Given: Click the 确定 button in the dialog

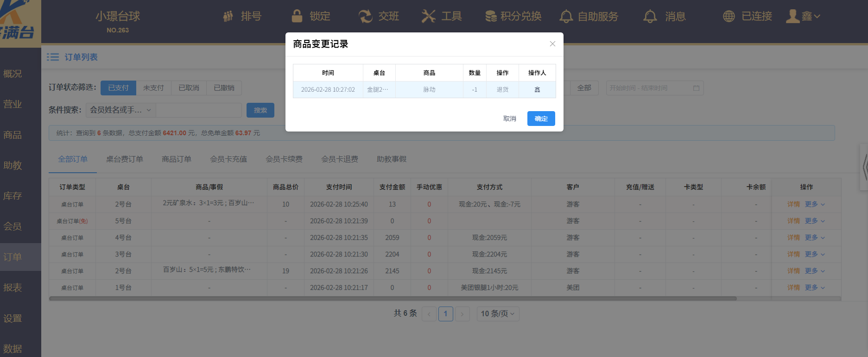Looking at the screenshot, I should (541, 119).
